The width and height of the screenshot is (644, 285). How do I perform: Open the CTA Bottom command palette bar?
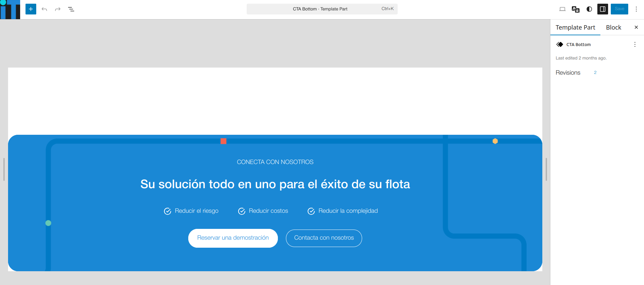point(322,9)
